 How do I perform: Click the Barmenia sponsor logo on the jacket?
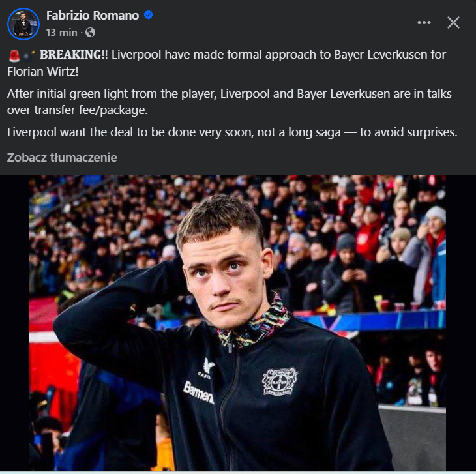click(198, 393)
